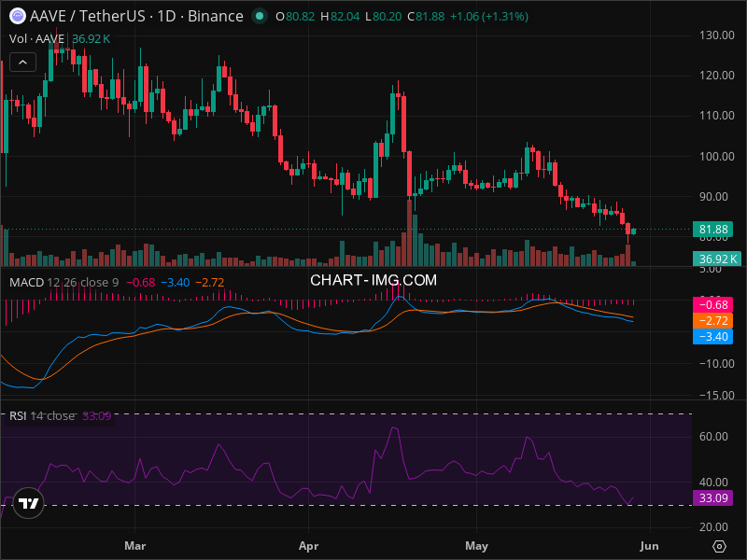
Task: Click the 130.00 price scale label
Action: (716, 35)
